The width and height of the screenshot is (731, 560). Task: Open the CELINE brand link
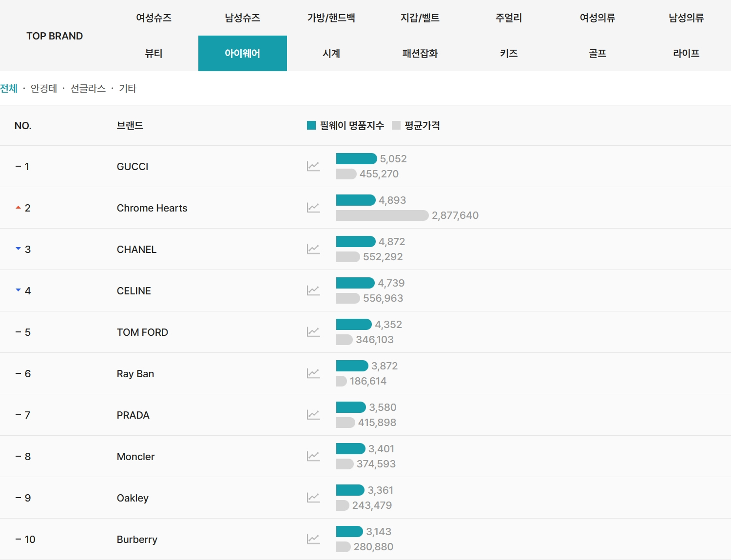coord(134,291)
